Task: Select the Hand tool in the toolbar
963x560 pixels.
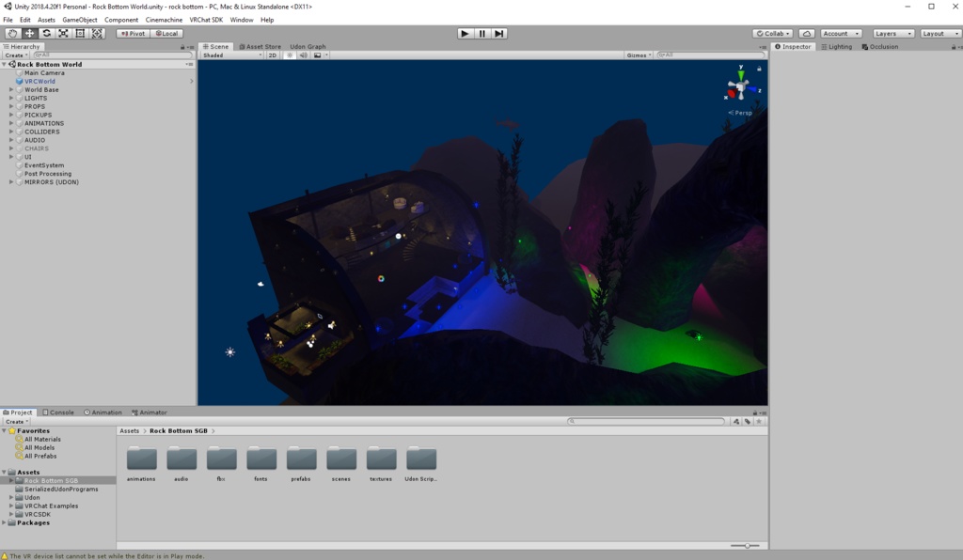Action: pos(12,33)
